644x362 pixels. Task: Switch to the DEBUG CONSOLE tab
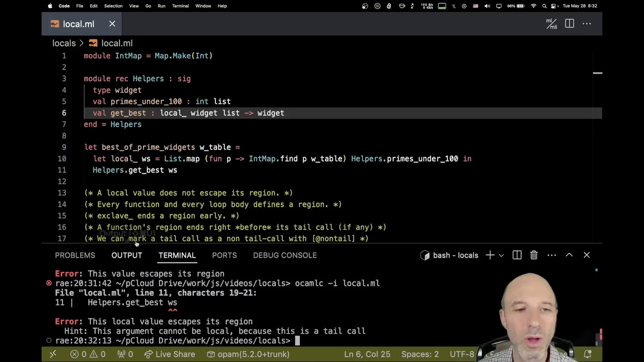point(285,255)
